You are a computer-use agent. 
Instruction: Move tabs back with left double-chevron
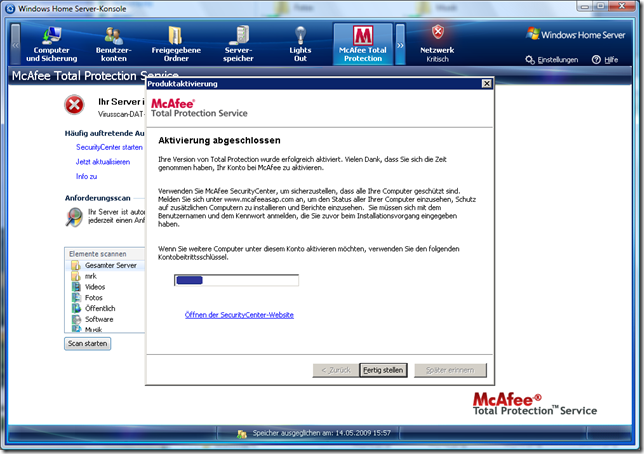(15, 44)
